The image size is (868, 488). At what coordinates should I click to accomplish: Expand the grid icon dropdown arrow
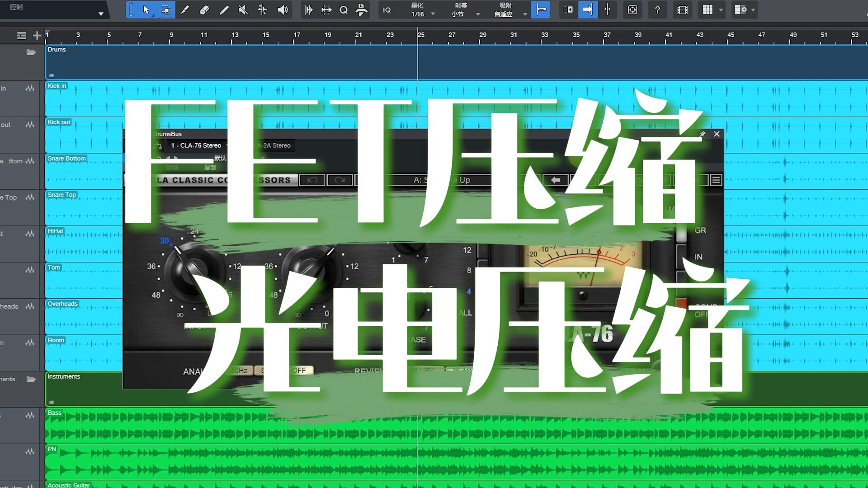[721, 10]
